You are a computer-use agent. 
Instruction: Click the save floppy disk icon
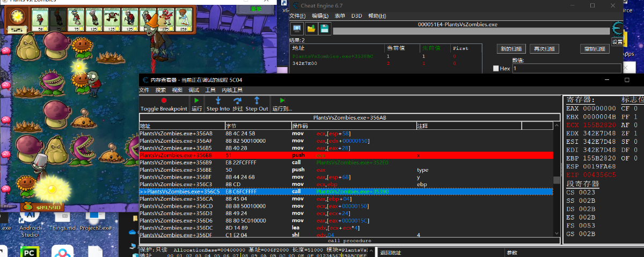click(325, 28)
